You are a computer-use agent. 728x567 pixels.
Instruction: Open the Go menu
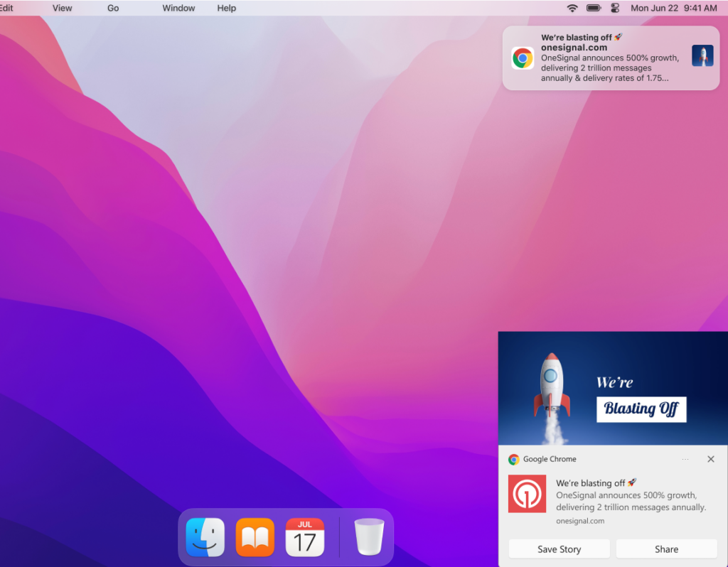(113, 8)
